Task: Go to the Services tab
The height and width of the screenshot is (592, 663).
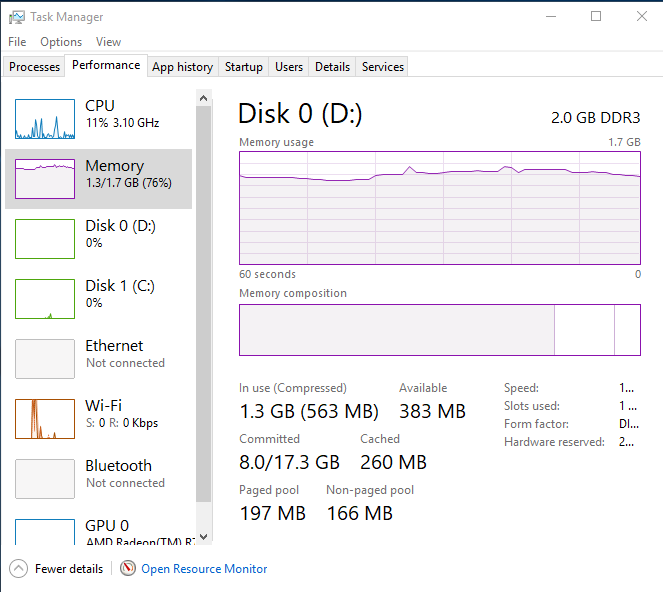Action: click(382, 67)
